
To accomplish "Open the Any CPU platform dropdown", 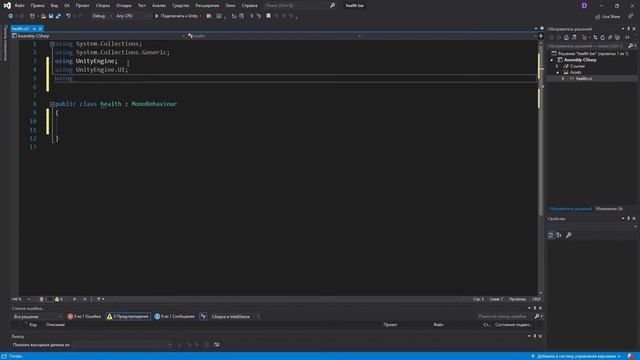I will (x=132, y=16).
